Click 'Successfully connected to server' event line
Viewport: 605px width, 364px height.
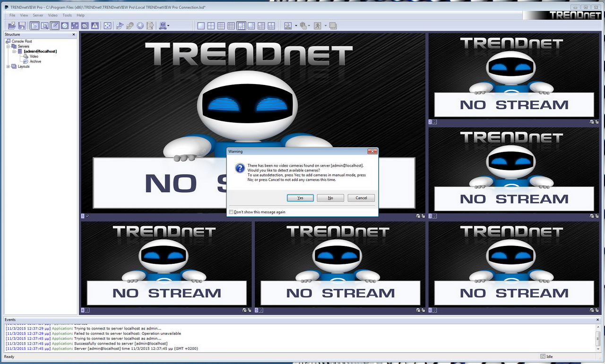(86, 344)
